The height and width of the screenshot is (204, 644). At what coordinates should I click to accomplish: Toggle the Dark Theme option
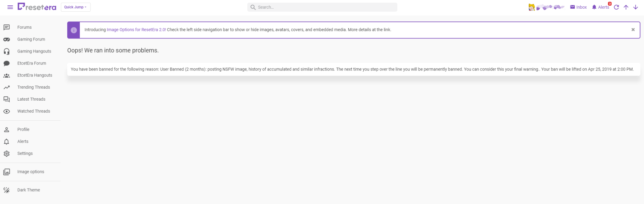28,190
